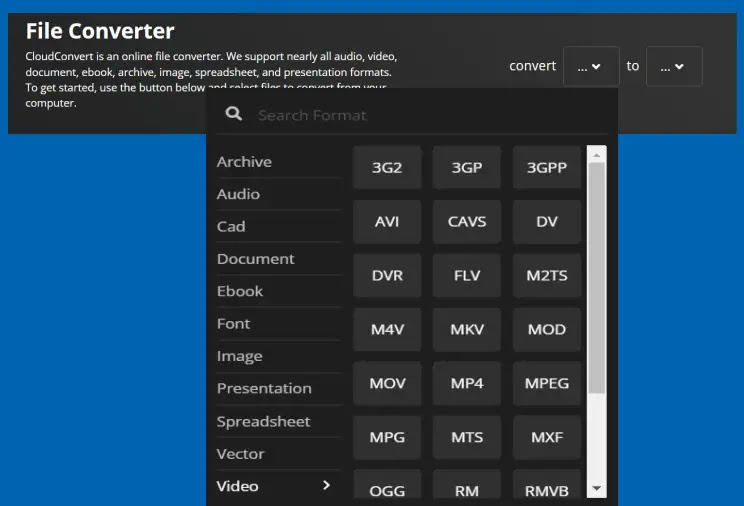Select the Image category
Screen dimensions: 744x506
[279, 356]
